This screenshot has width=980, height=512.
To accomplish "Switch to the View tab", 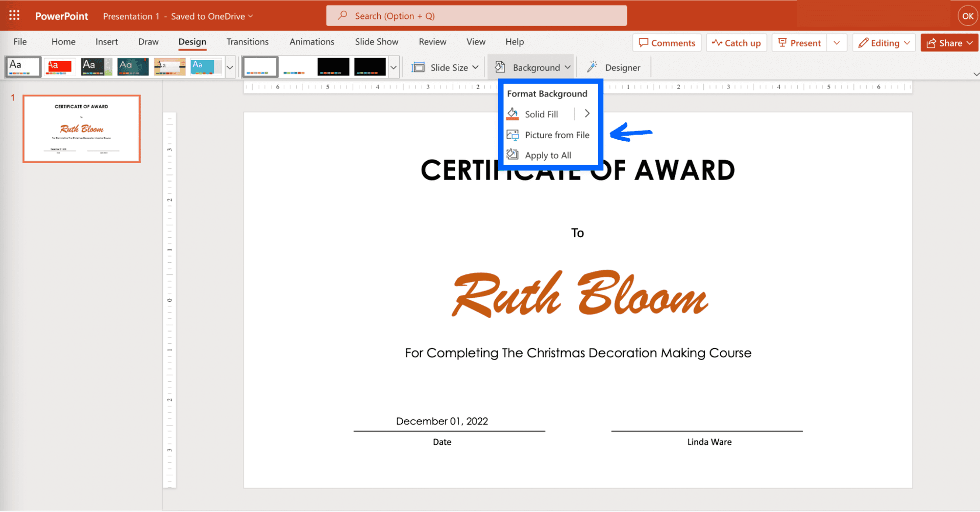I will click(x=476, y=42).
